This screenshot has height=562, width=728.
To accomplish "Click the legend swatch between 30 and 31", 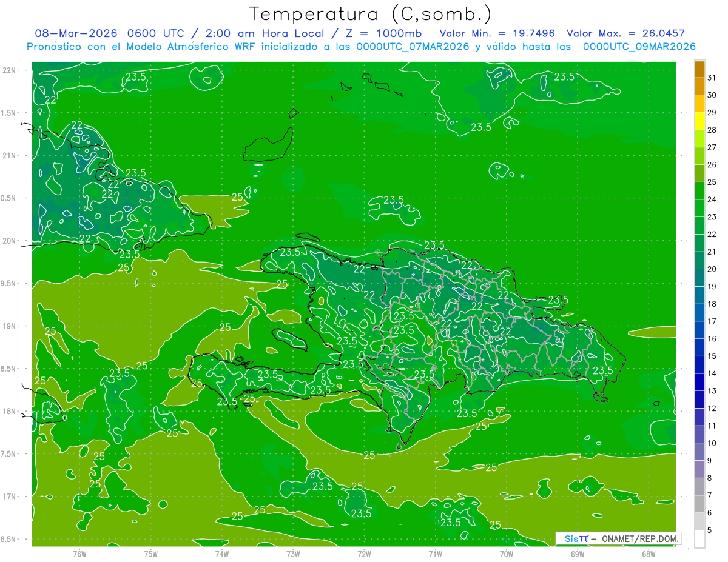I will tap(699, 86).
